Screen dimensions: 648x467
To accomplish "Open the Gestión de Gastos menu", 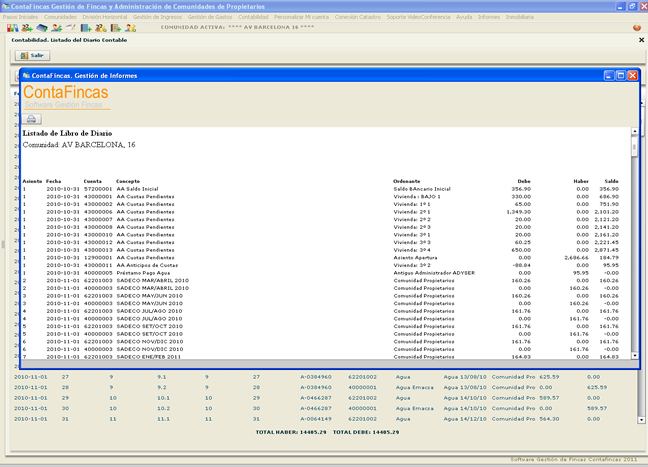I will point(210,17).
